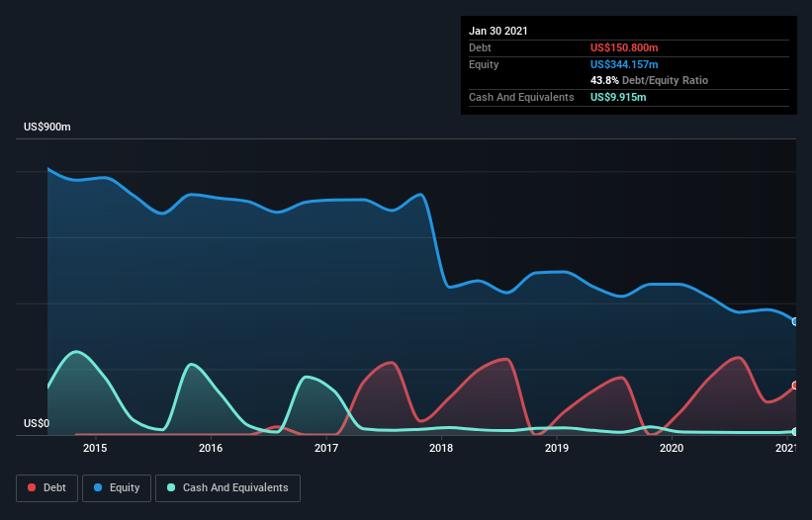Click the Jan 30 2021 tooltip date
The width and height of the screenshot is (812, 520).
click(498, 31)
